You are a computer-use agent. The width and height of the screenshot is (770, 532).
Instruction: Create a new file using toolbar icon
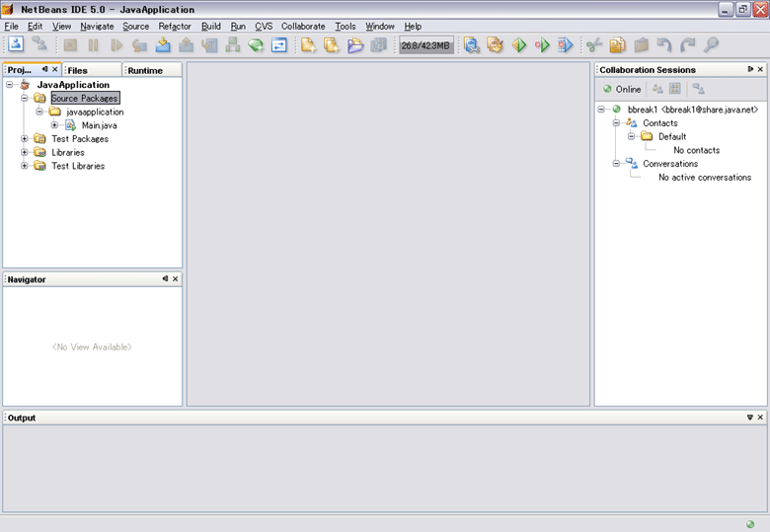pyautogui.click(x=308, y=45)
